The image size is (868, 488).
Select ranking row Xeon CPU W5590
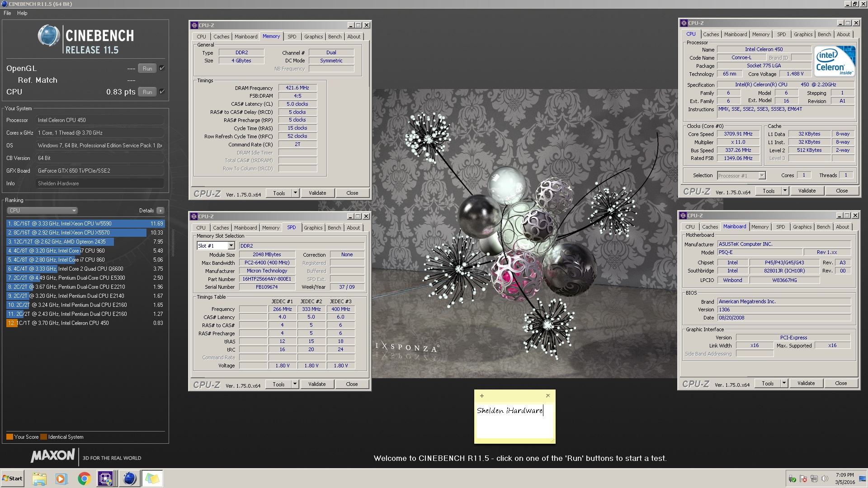85,224
